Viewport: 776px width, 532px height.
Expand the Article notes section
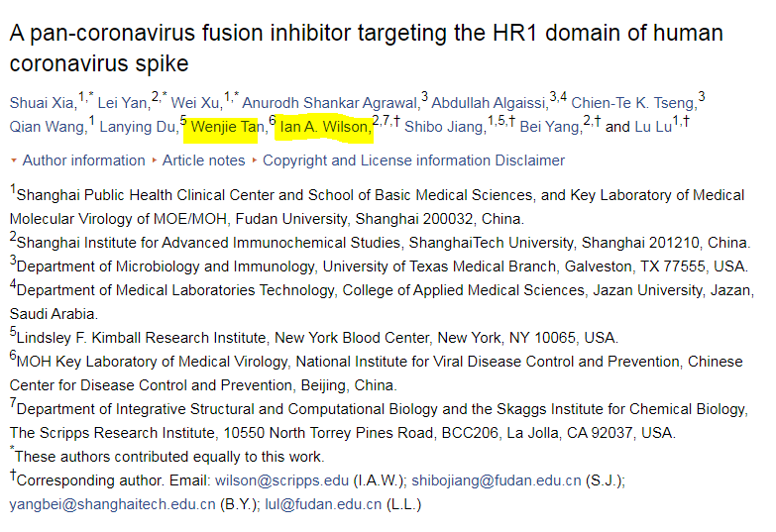(203, 160)
